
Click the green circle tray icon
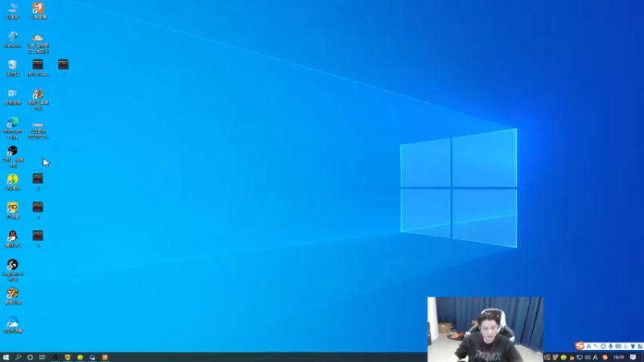click(x=563, y=357)
